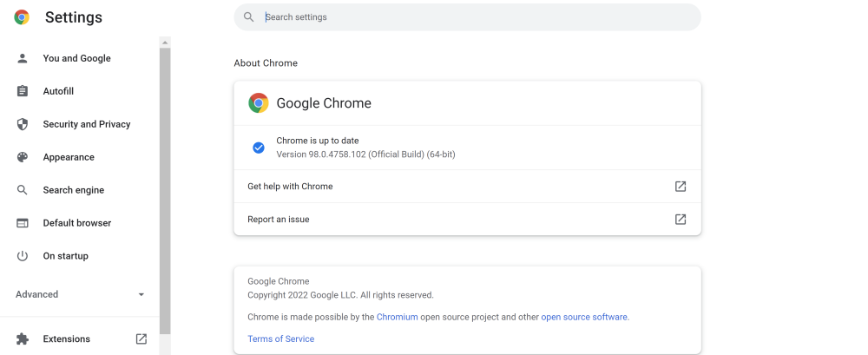Open the Chromium project link

397,317
